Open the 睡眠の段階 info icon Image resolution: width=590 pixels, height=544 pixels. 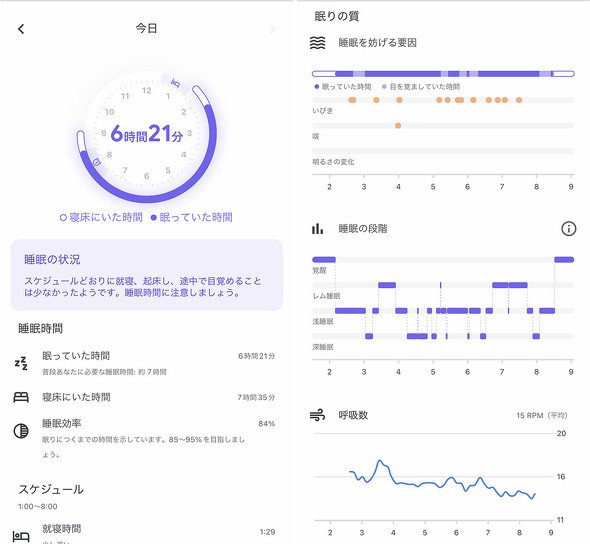pos(569,228)
